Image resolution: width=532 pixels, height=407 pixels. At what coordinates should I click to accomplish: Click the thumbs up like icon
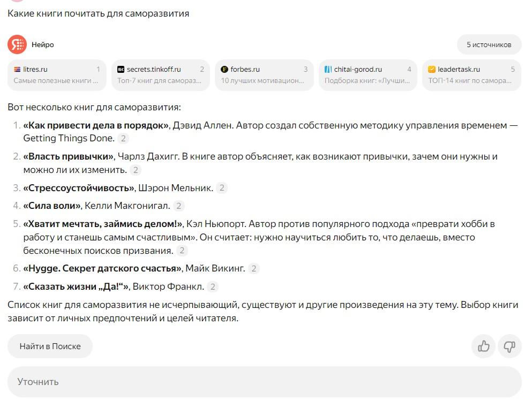[484, 346]
